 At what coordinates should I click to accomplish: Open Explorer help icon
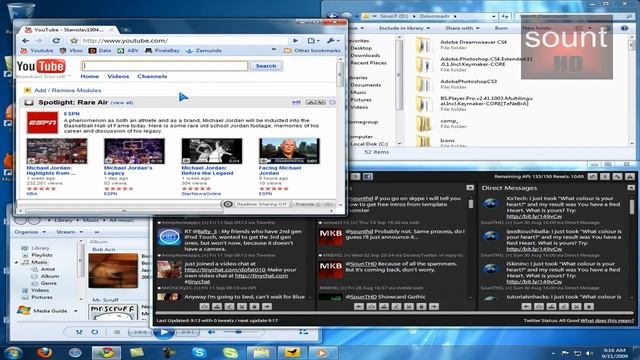[x=624, y=28]
